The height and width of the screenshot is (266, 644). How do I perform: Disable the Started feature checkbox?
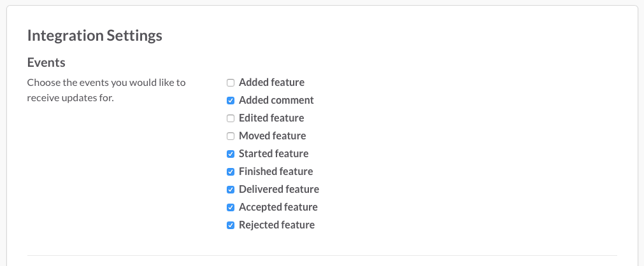point(231,154)
